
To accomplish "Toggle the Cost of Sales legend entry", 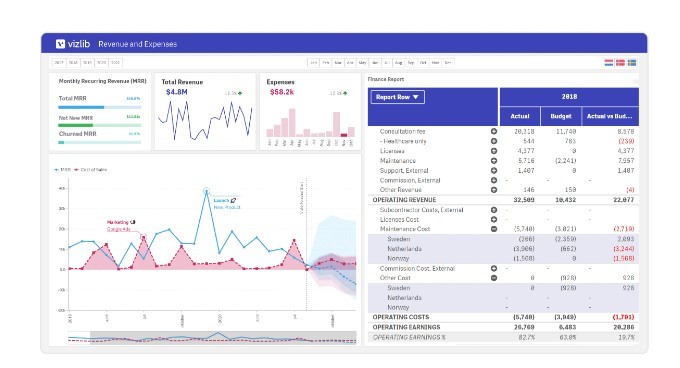I will [91, 169].
